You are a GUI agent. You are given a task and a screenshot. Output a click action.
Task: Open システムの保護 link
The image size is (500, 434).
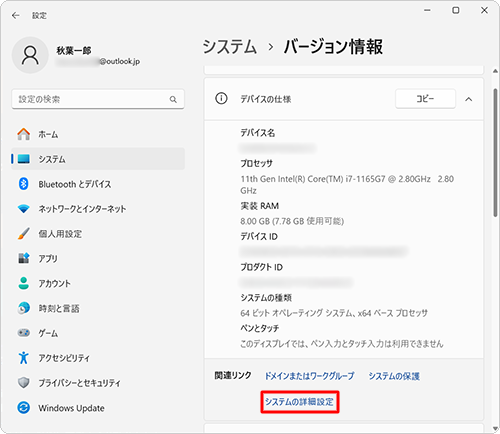(x=394, y=376)
